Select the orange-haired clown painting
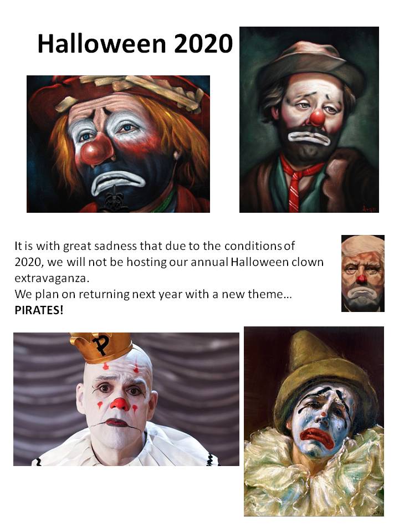Image resolution: width=399 pixels, height=532 pixels. pos(119,144)
